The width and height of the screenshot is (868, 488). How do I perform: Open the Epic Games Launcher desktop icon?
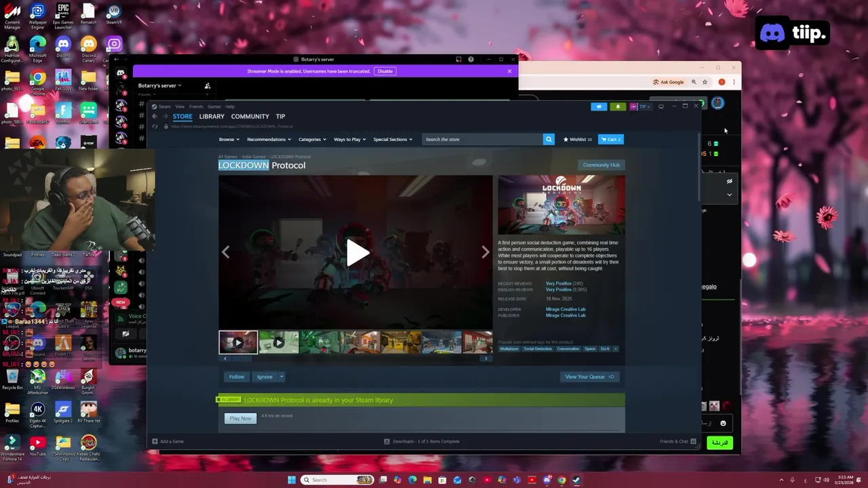pos(63,16)
